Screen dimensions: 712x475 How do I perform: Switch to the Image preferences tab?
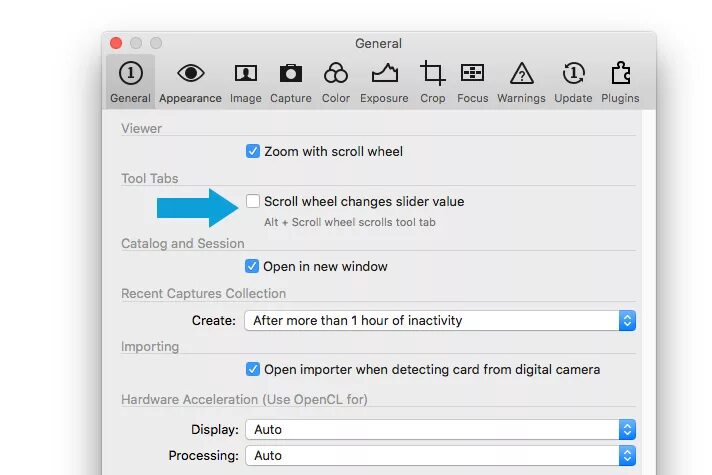coord(246,83)
